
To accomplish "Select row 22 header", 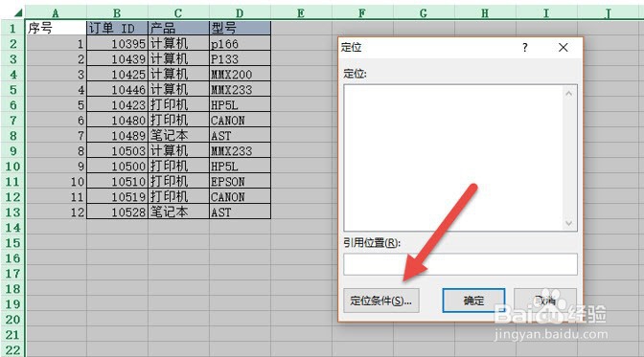I will tap(12, 349).
